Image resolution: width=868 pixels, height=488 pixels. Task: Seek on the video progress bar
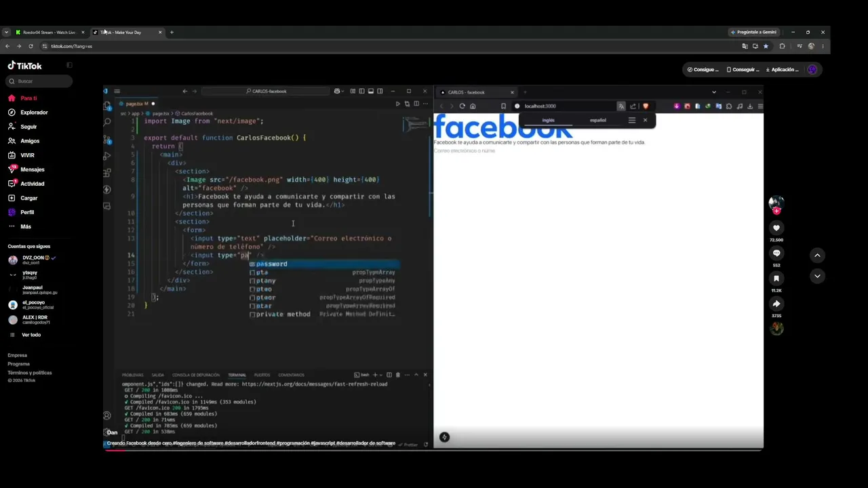pos(433,450)
